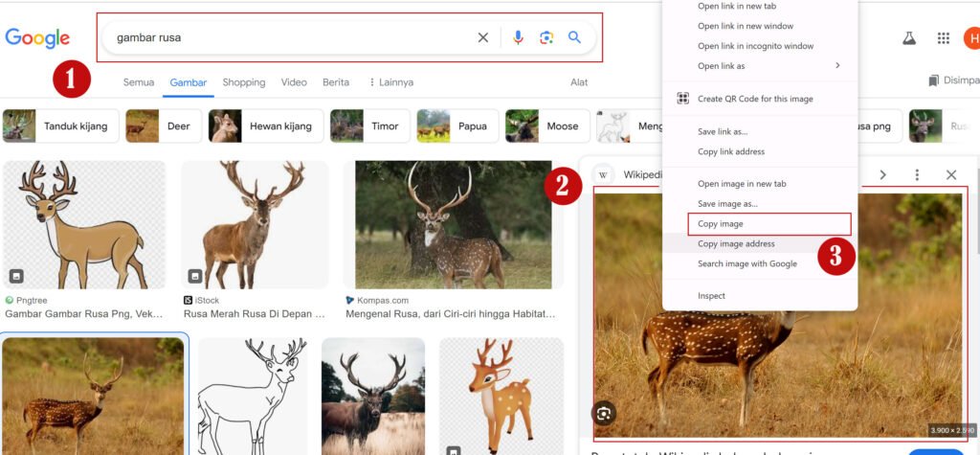Open the preview panel three-dot menu
This screenshot has height=455, width=980.
click(x=917, y=175)
